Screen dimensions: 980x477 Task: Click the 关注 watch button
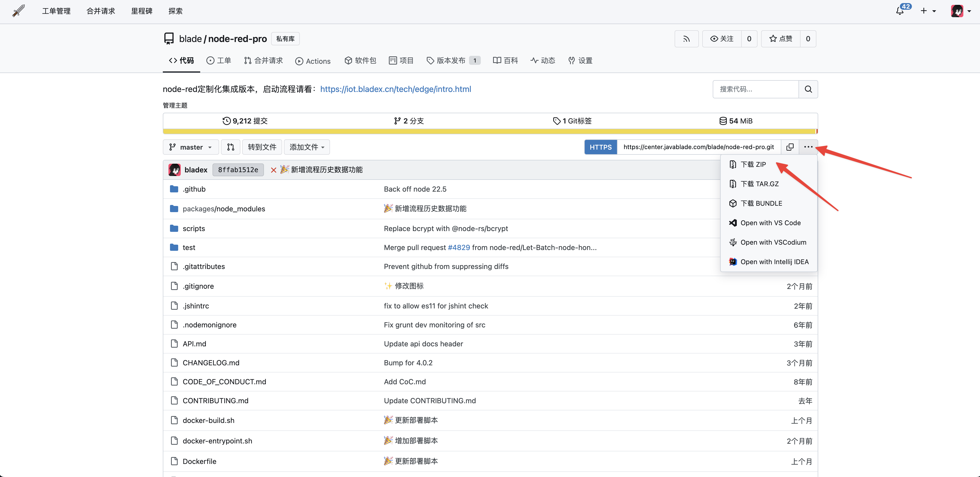(722, 39)
